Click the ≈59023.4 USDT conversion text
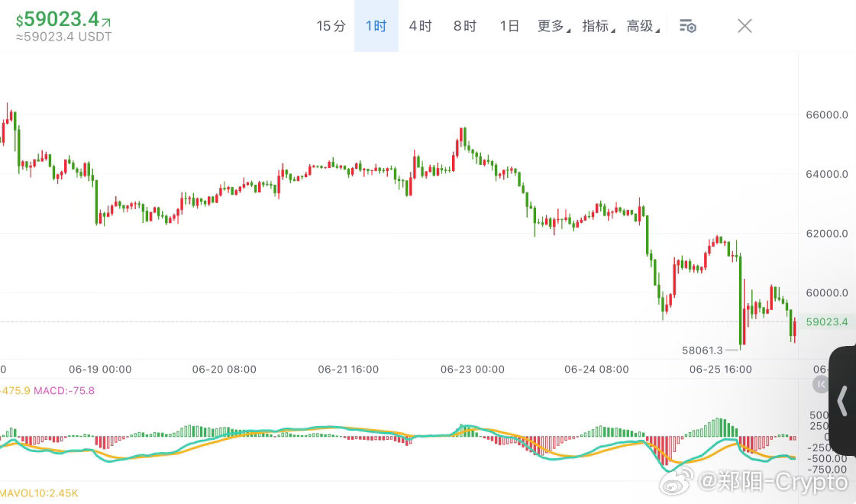 [64, 37]
